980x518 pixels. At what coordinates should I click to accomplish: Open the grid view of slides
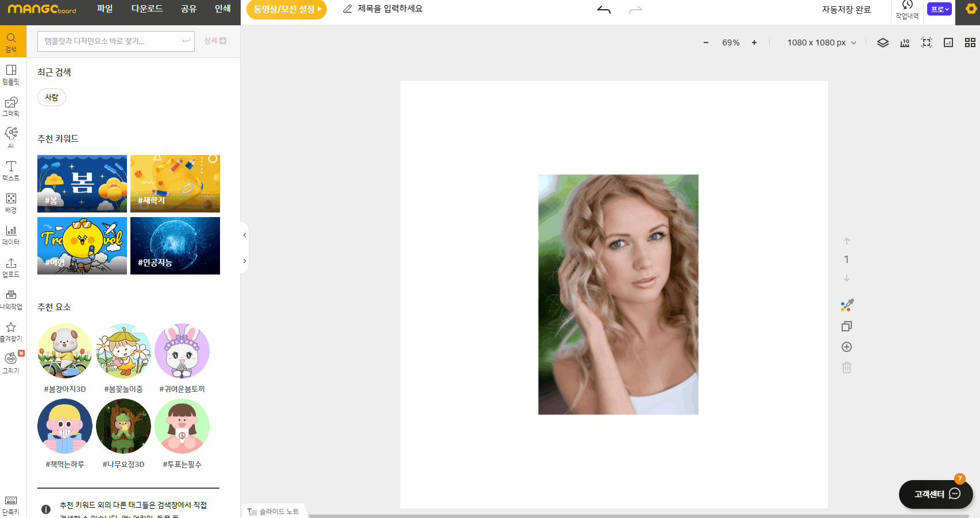[970, 42]
